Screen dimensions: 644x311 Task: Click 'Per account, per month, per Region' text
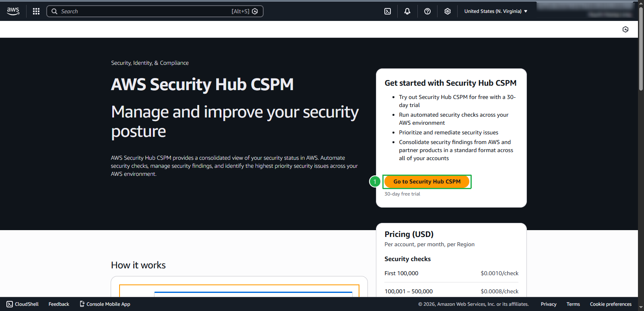tap(429, 244)
